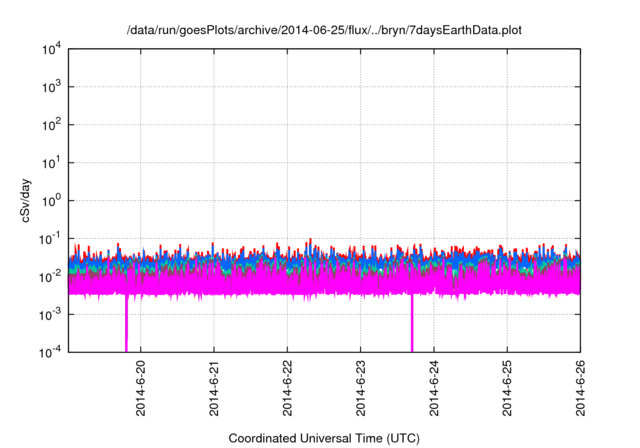Click the magenta dropout spike before 2014-6-20
This screenshot has height=448, width=640.
click(126, 323)
